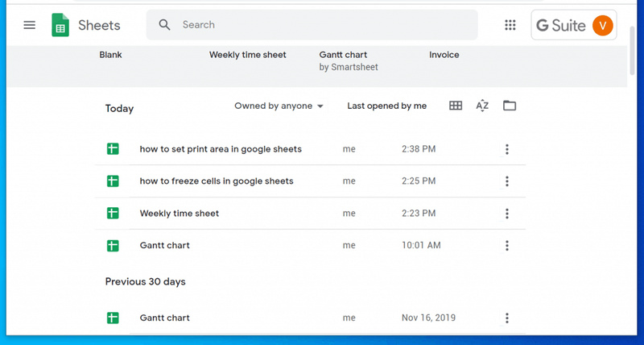Click the green Sheets logo icon
The image size is (644, 345).
coord(60,25)
